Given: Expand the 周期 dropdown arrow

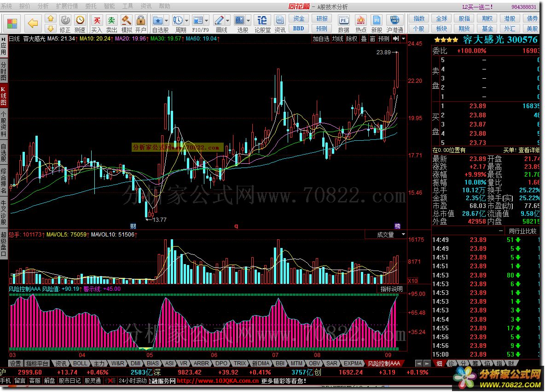Looking at the screenshot, I should 186,21.
